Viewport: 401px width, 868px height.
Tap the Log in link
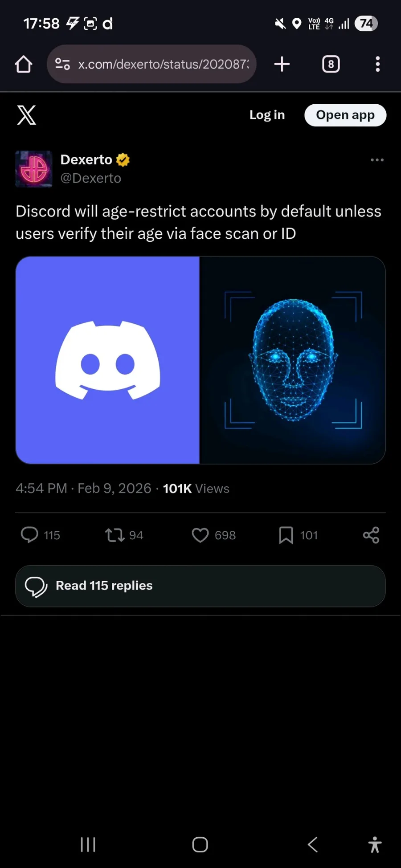(267, 115)
